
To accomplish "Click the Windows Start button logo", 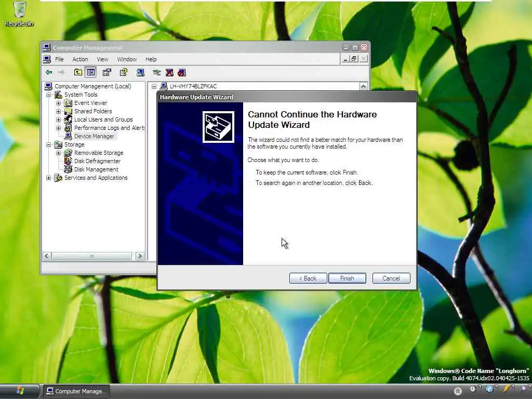I will tap(20, 391).
